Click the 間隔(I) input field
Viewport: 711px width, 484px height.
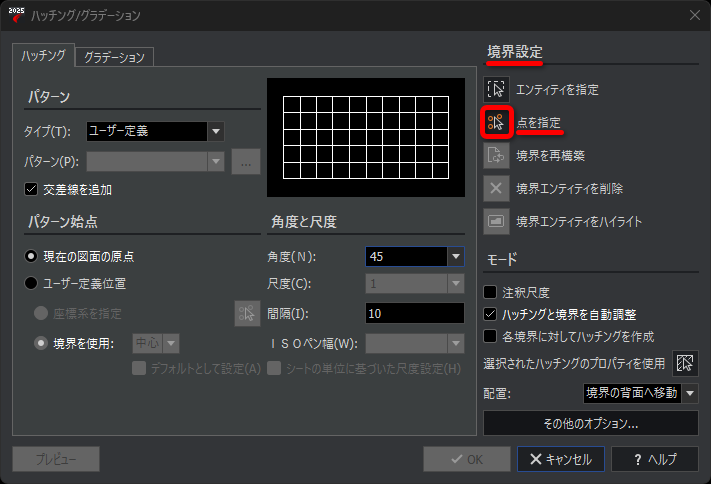tap(414, 313)
